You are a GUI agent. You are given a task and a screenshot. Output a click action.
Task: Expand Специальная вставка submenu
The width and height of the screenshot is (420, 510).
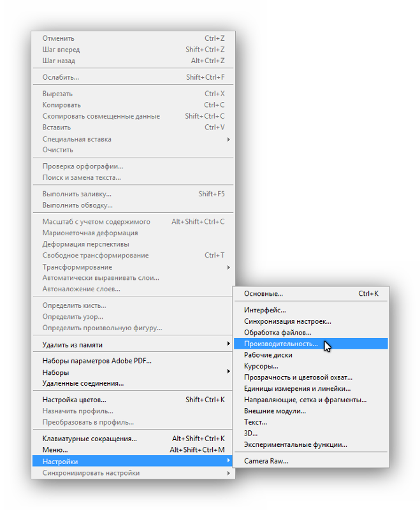[133, 139]
